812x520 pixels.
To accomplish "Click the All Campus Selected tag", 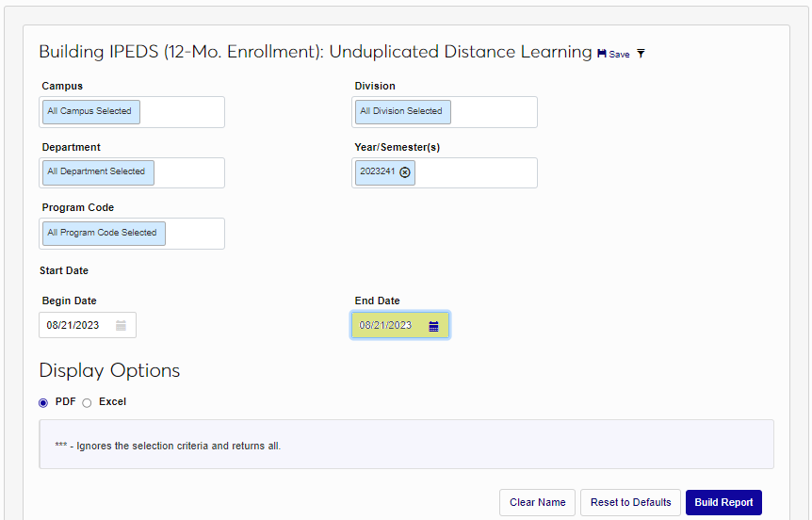I will tap(91, 112).
